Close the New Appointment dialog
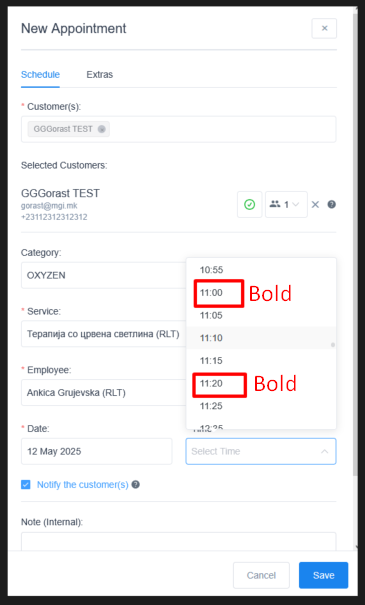Image resolution: width=365 pixels, height=605 pixels. [324, 28]
